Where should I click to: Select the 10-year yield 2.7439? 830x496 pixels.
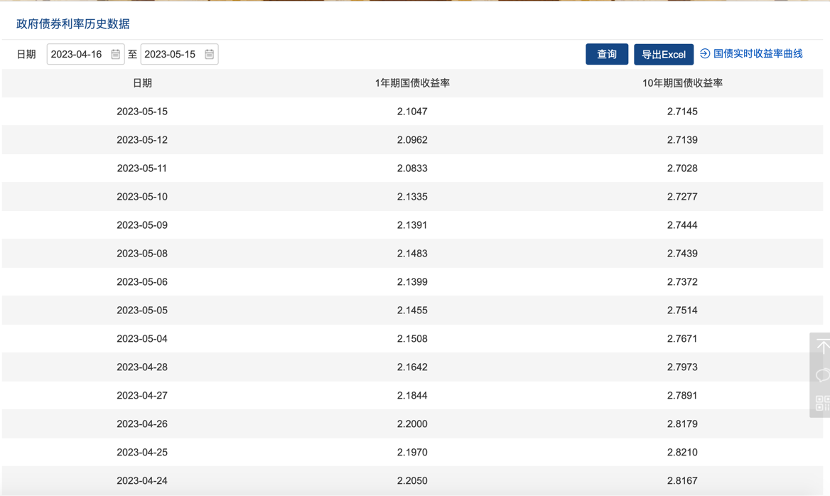click(x=682, y=254)
